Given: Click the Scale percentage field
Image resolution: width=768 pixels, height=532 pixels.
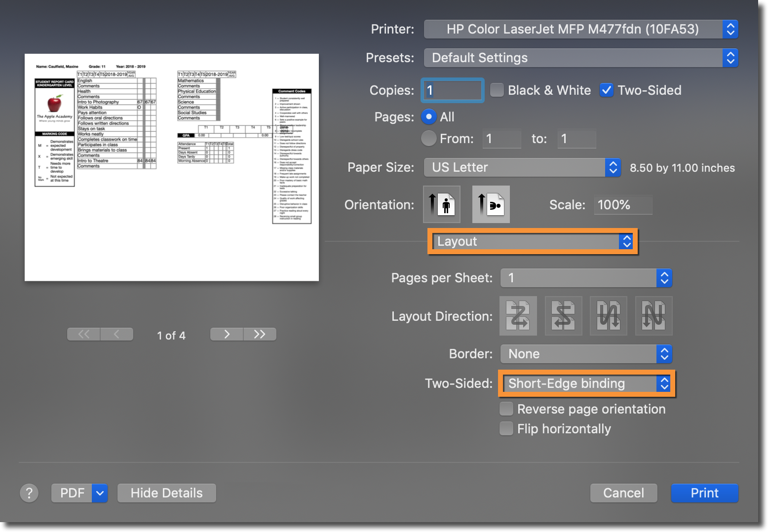Looking at the screenshot, I should coord(622,205).
